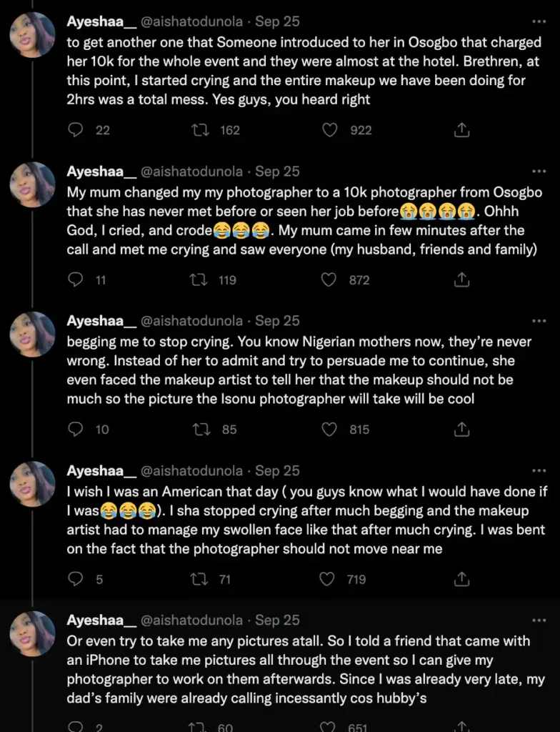This screenshot has width=560, height=732.
Task: Open the profile avatar beside the 10k photographer tweet
Action: (32, 184)
